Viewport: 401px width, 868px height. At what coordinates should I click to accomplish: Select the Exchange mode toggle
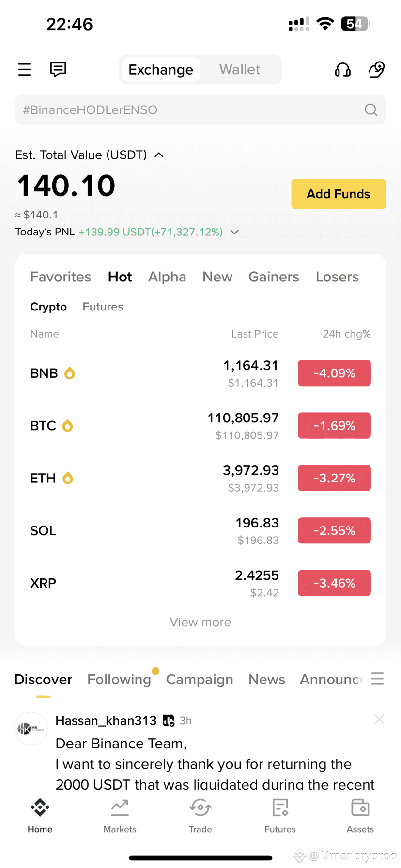(x=161, y=70)
